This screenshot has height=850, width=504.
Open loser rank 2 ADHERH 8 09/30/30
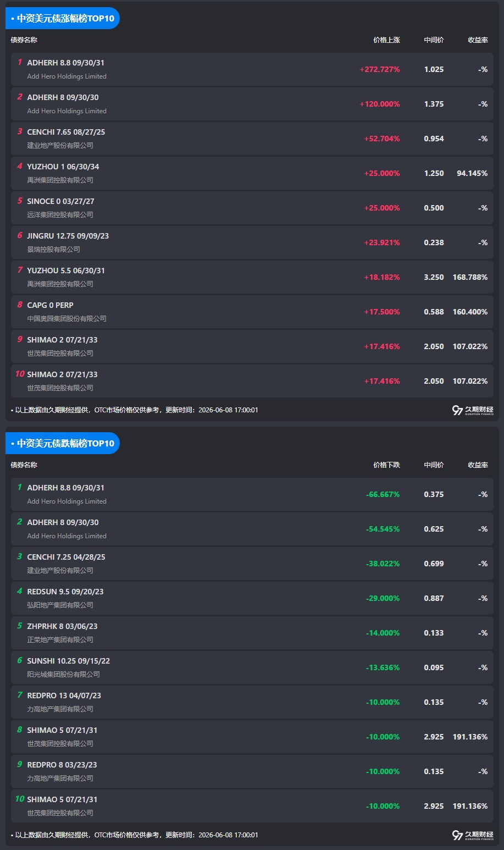[252, 529]
